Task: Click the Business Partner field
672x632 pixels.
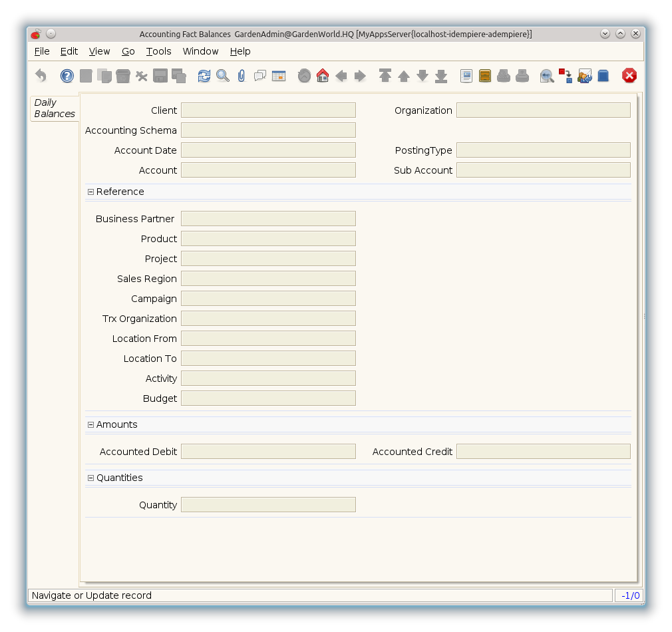Action: tap(268, 219)
